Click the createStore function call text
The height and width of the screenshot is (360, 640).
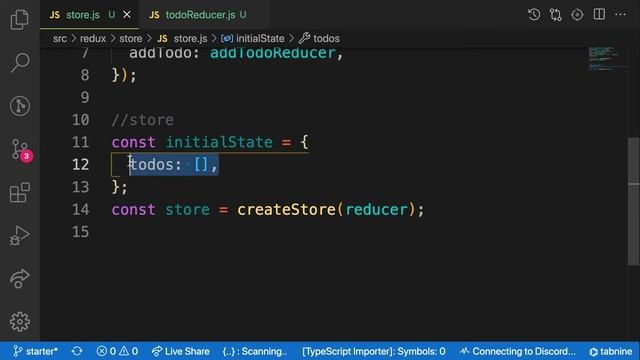pyautogui.click(x=286, y=209)
